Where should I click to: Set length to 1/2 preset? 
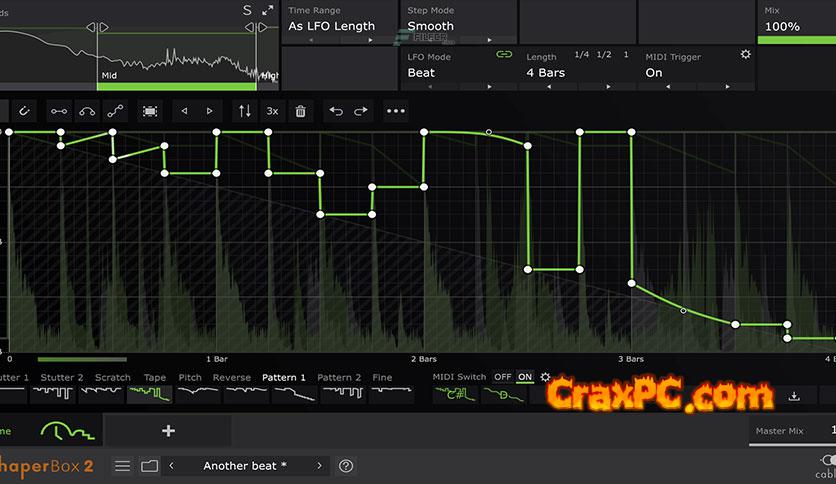point(604,55)
